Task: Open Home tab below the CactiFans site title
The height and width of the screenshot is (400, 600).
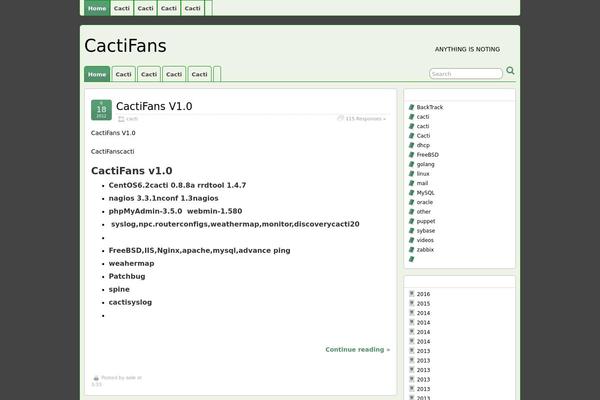Action: (x=97, y=74)
